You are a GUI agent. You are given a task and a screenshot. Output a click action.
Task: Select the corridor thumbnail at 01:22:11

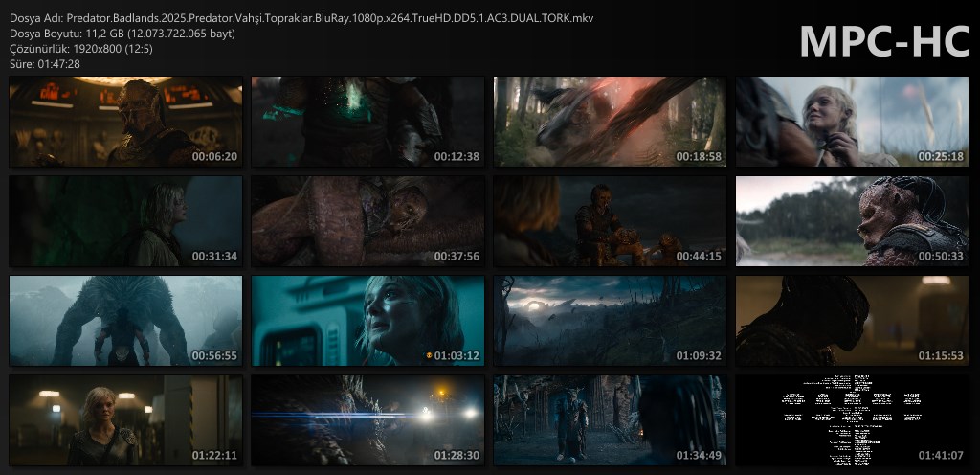[x=125, y=420]
